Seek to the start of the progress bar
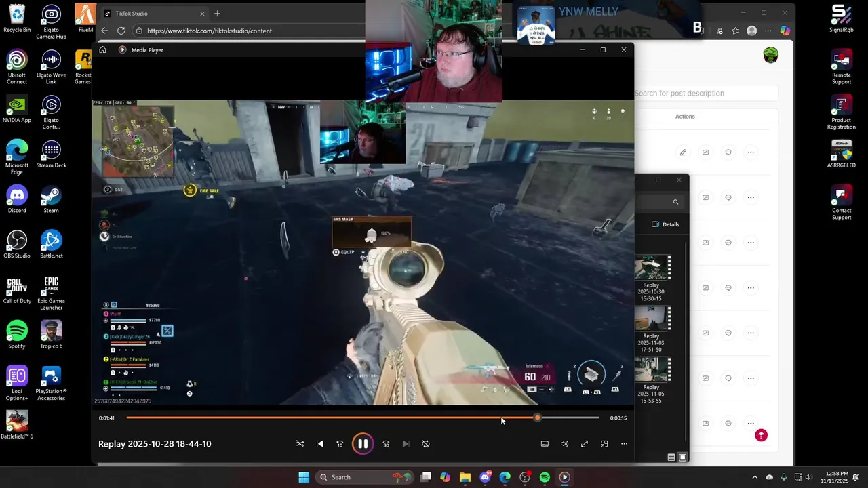 [x=127, y=418]
